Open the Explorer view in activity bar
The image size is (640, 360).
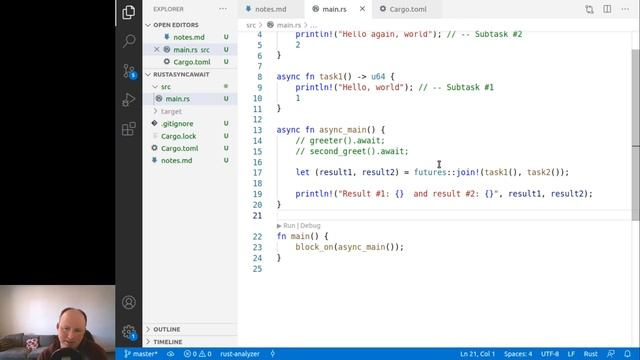pyautogui.click(x=129, y=12)
